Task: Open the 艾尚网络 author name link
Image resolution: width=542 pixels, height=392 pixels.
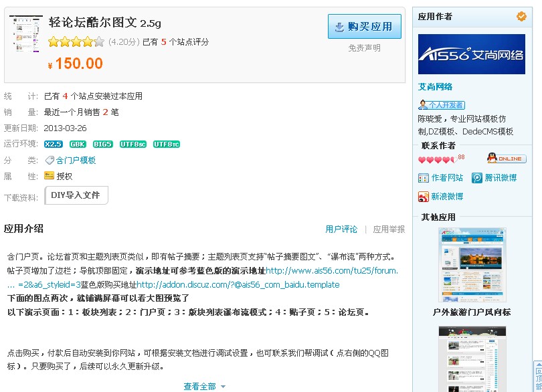Action: [435, 87]
